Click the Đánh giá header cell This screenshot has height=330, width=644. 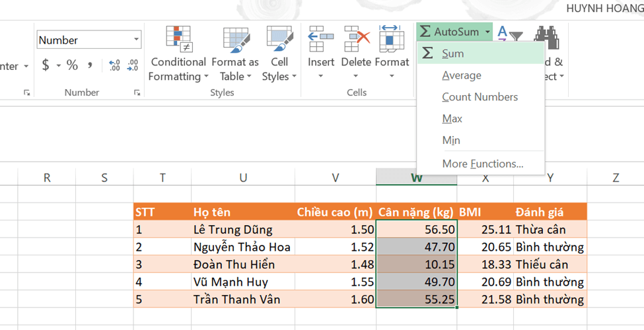(550, 212)
